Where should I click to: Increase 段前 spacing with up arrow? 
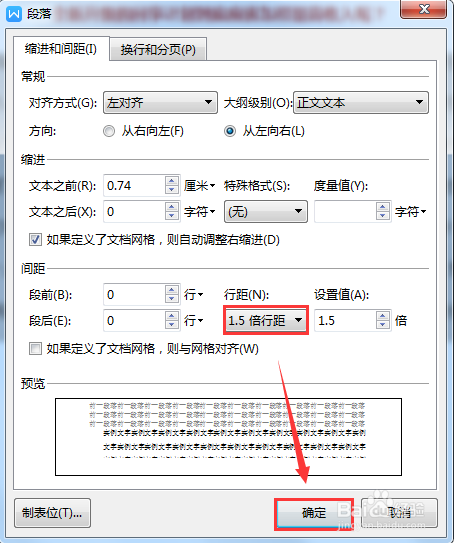tap(172, 290)
